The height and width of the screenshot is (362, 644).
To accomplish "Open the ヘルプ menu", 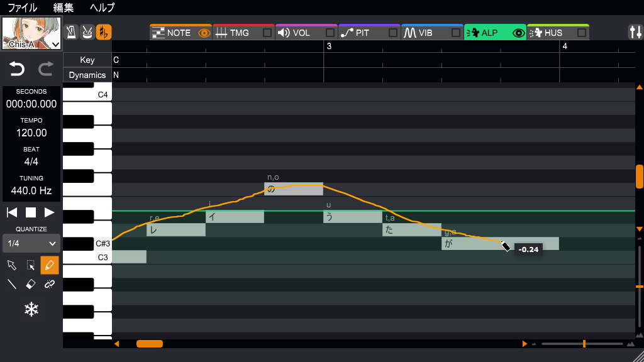I will [x=103, y=8].
